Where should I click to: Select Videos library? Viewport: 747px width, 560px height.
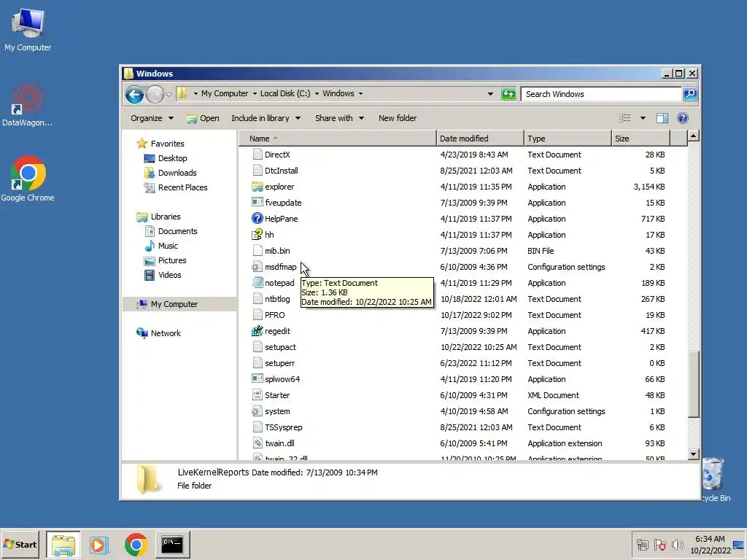pyautogui.click(x=169, y=275)
